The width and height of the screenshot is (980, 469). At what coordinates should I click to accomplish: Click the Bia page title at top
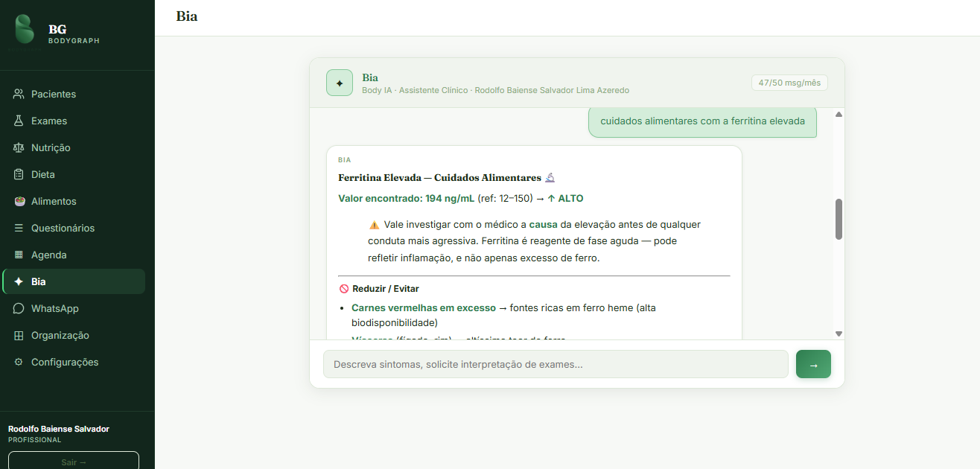point(187,16)
